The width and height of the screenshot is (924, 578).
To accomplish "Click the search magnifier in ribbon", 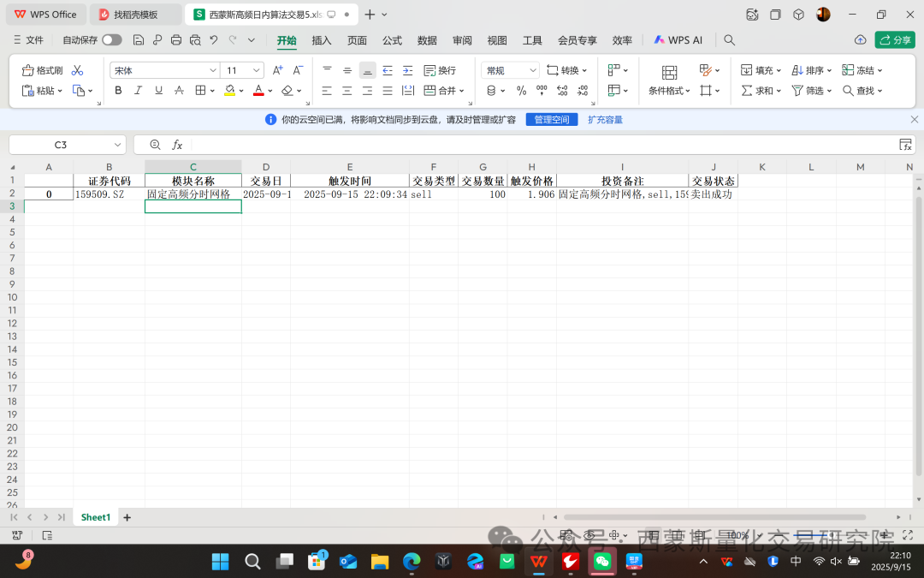I will pos(730,40).
